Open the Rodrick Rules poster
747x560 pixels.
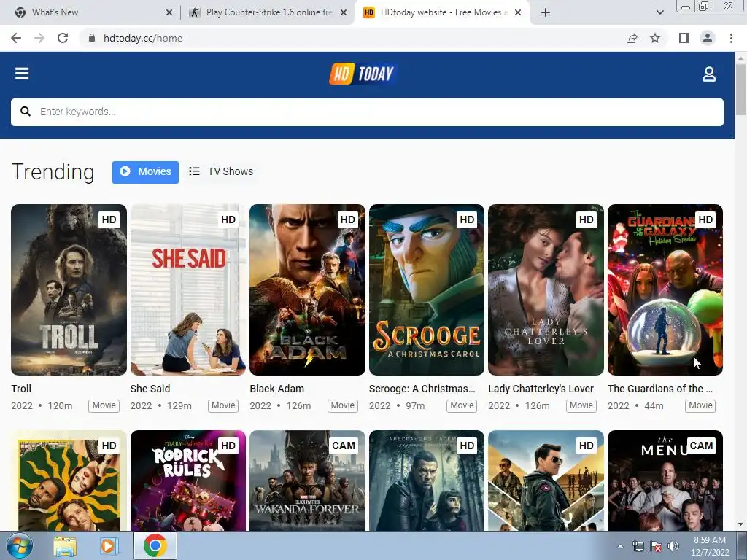[x=188, y=481]
